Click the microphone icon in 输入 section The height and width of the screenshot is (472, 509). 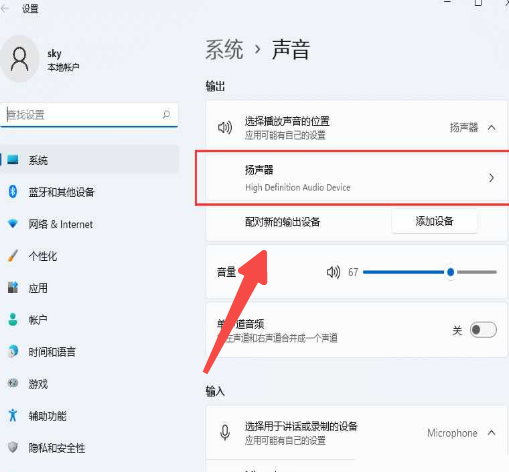tap(225, 432)
